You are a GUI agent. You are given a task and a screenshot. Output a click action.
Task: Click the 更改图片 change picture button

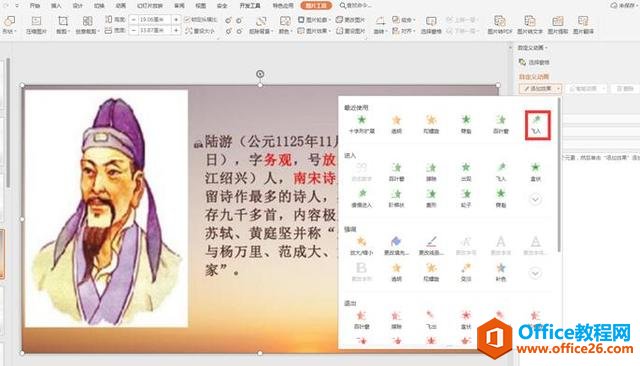(x=350, y=19)
